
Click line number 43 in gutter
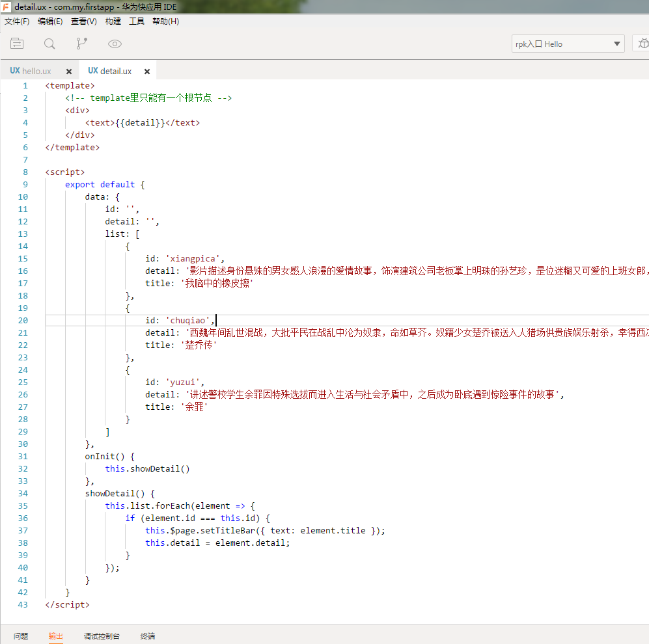click(23, 604)
